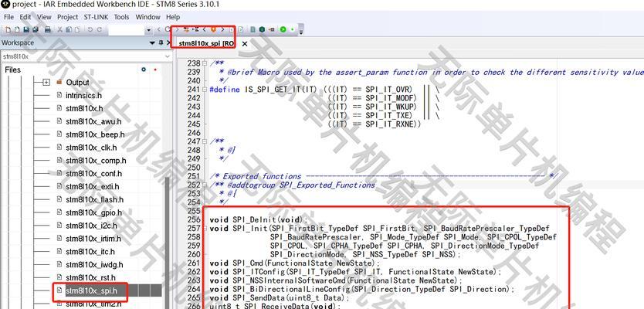The height and width of the screenshot is (309, 644).
Task: Select stm8l10x_flash.h in the file tree
Action: 95,200
